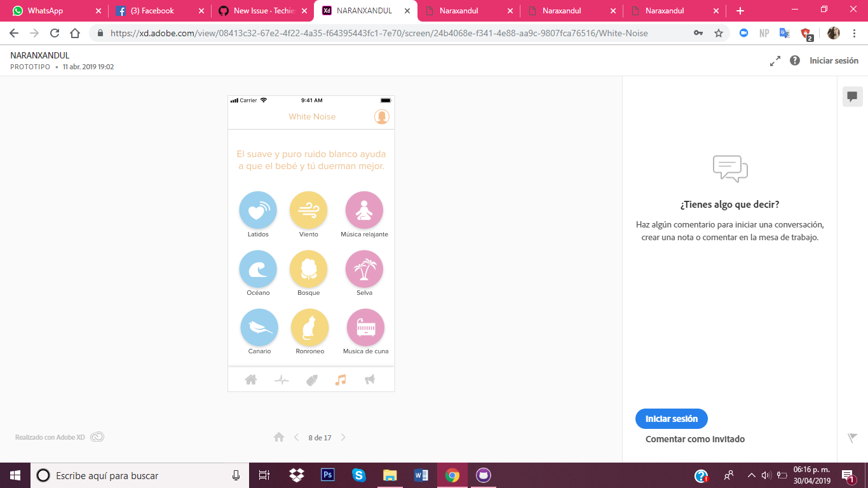
Task: Reload the current page
Action: click(x=55, y=33)
